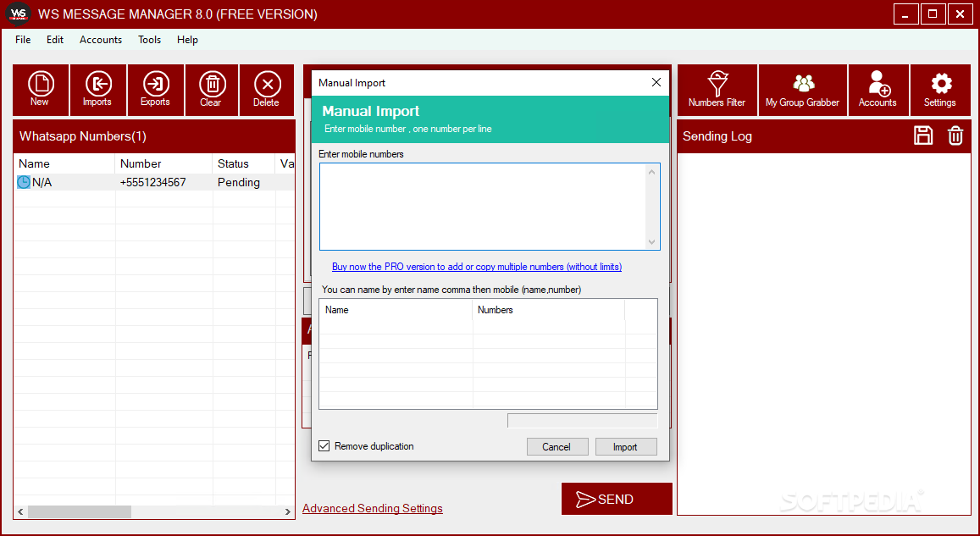The image size is (980, 536).
Task: Open the File menu
Action: (23, 39)
